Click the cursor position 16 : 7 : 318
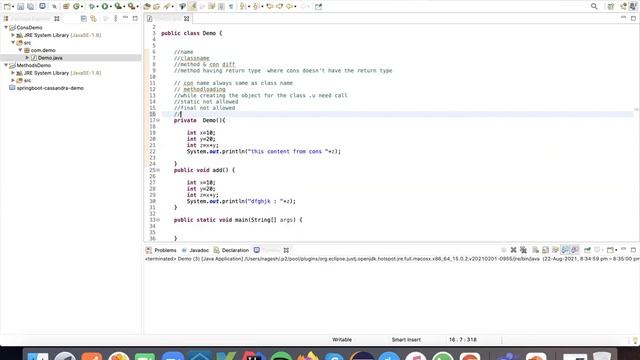Screen dimensions: 640x360 tap(463, 340)
